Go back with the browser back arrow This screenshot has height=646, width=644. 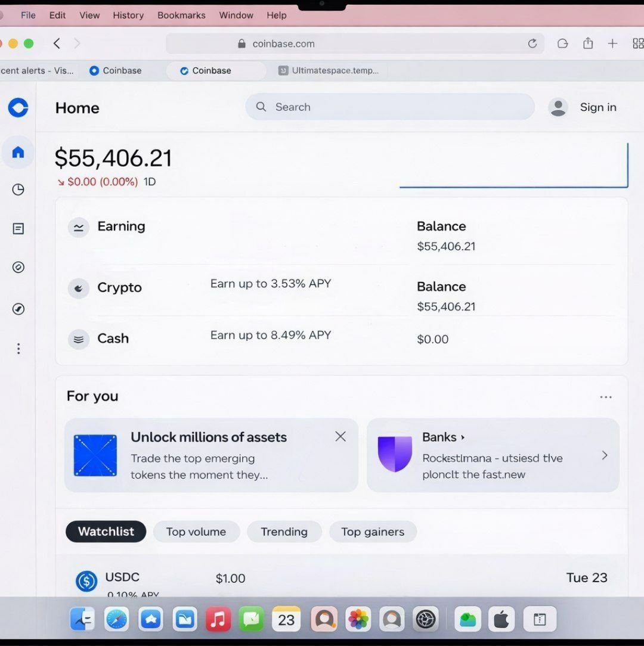pos(57,44)
